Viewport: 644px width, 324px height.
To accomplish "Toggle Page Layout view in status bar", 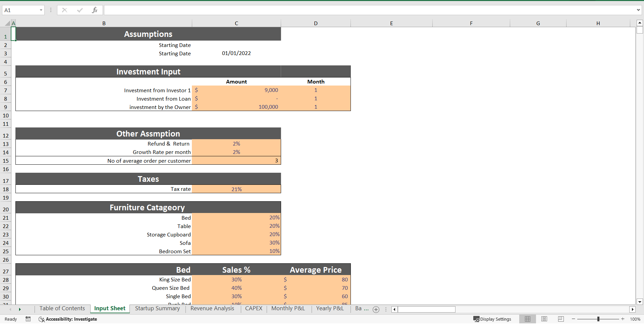I will pyautogui.click(x=544, y=319).
